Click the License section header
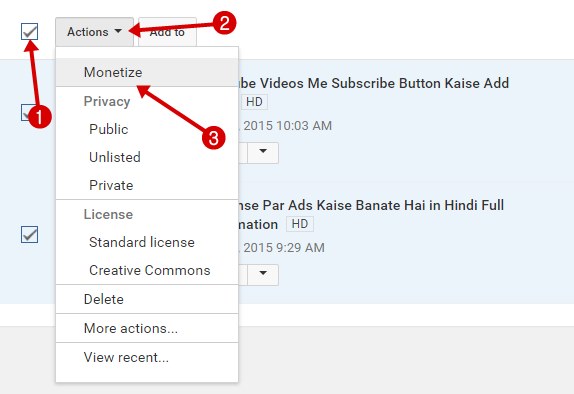Viewport: 574px width, 394px height. click(108, 214)
